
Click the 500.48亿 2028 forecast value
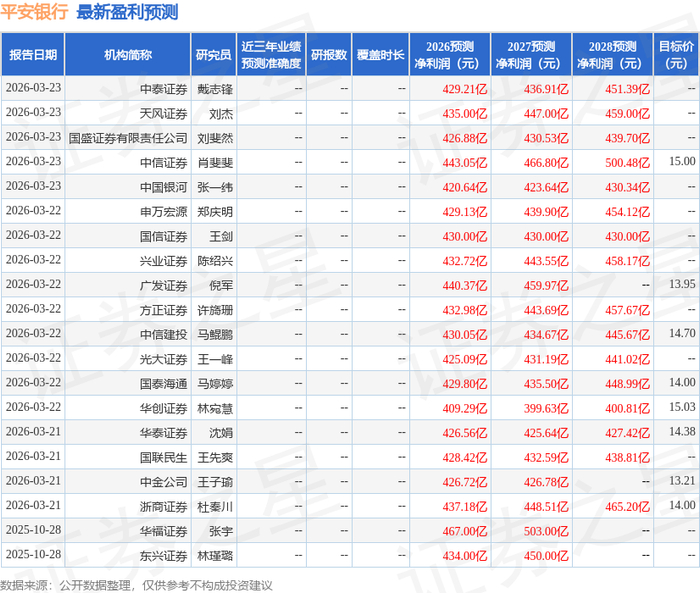coord(627,163)
